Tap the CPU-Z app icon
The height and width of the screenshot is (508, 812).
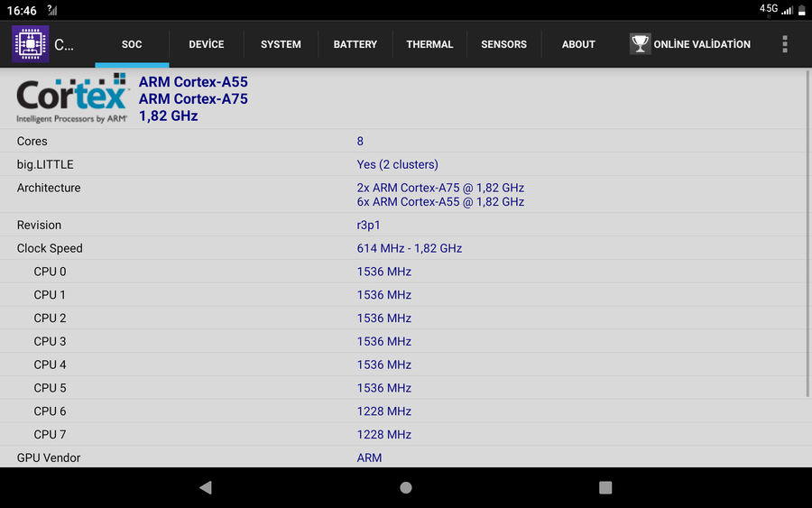[31, 44]
